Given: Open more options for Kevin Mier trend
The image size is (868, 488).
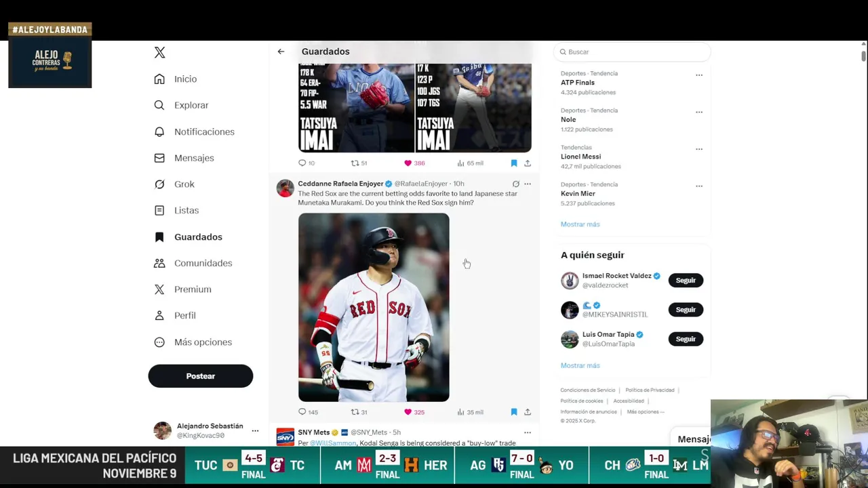Looking at the screenshot, I should (699, 186).
